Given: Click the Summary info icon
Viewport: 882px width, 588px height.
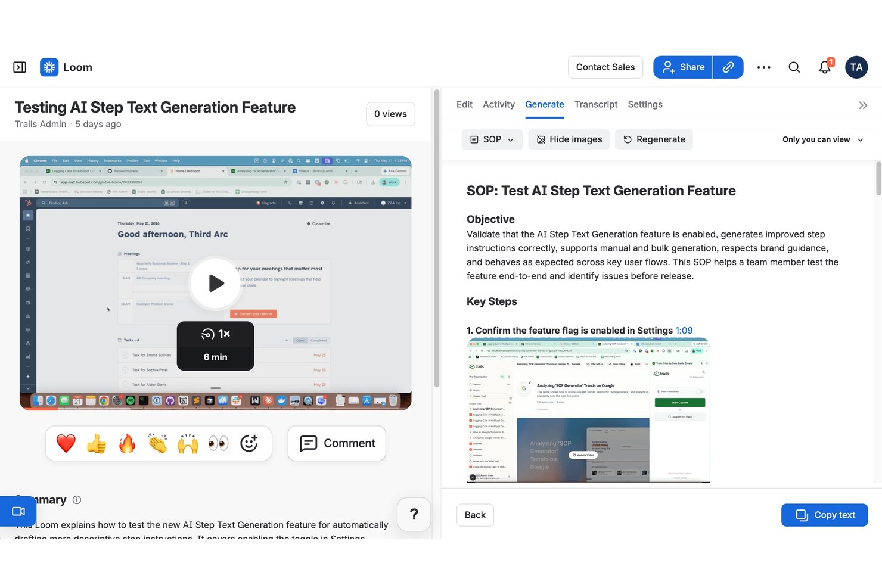Looking at the screenshot, I should 77,500.
